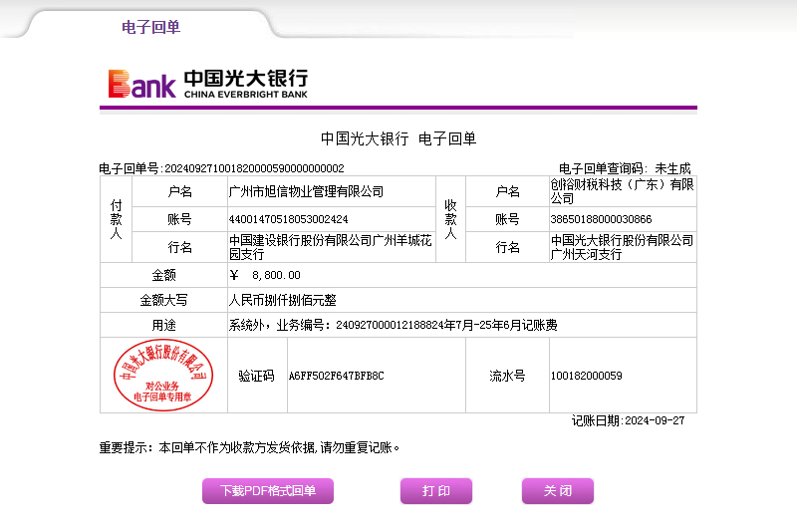Click the 收款人 column header
The width and height of the screenshot is (797, 532).
tap(450, 219)
